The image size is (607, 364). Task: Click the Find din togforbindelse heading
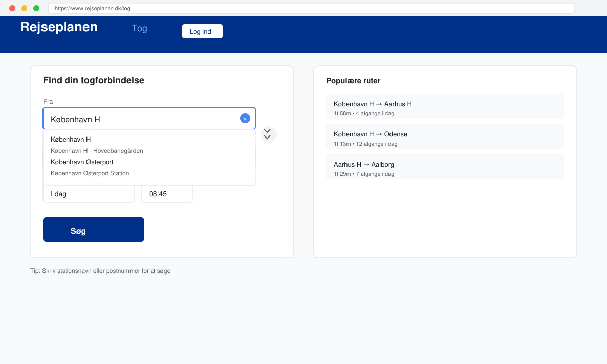[x=94, y=80]
